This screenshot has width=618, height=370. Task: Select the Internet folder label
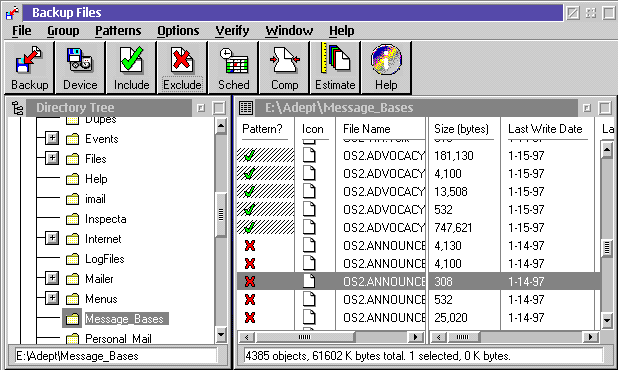pos(103,239)
